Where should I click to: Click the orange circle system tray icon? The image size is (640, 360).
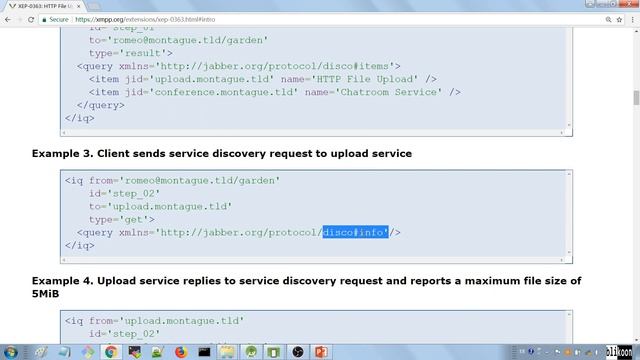(x=567, y=352)
